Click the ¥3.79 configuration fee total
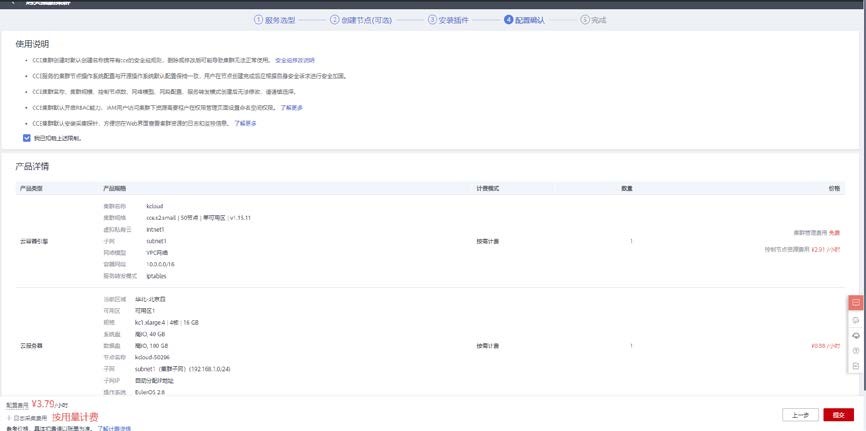866x431 pixels. (43, 404)
